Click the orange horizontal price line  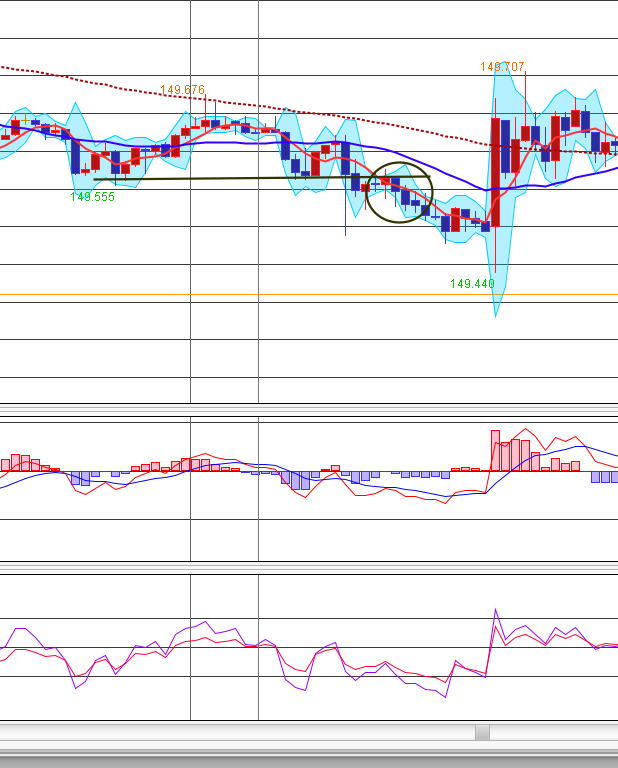300,295
